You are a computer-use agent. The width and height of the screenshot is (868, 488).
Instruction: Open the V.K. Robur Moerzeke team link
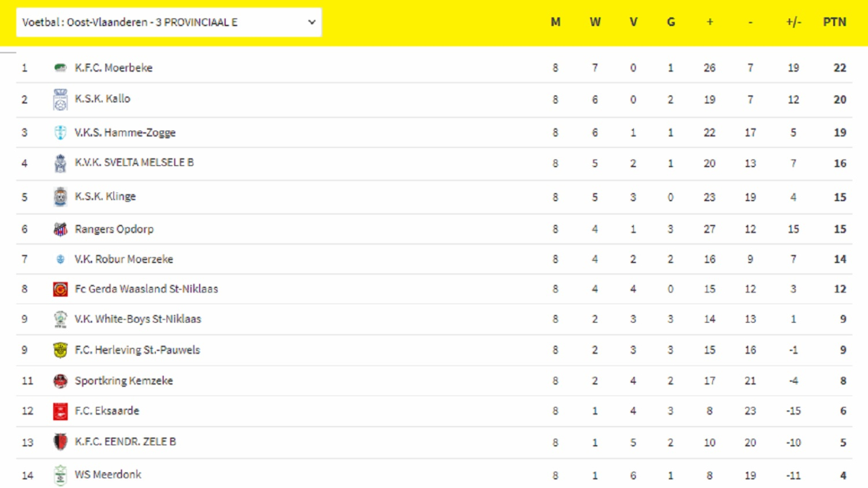124,259
